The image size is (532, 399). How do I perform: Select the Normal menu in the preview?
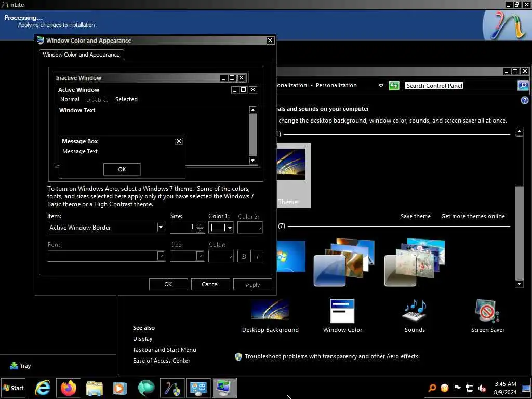[70, 99]
